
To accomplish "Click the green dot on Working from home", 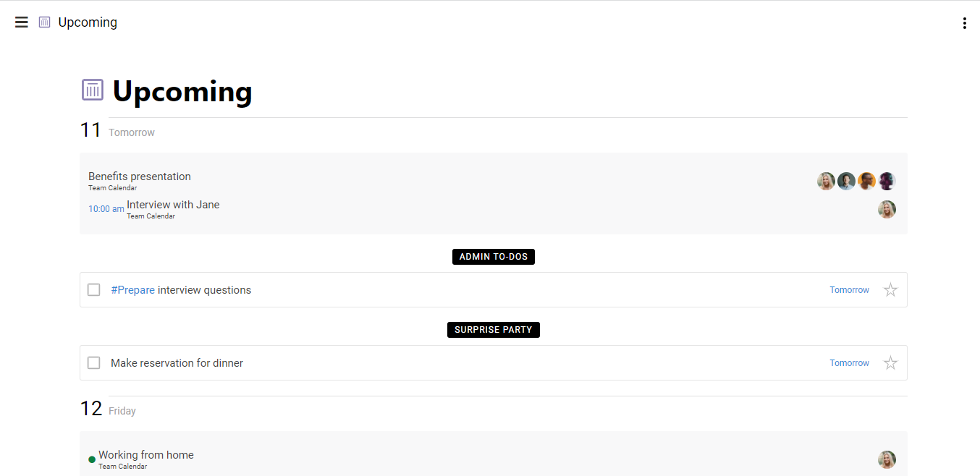I will tap(92, 459).
